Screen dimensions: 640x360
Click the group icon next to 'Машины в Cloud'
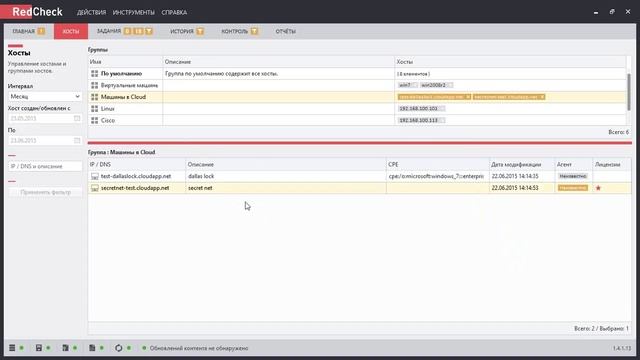(95, 97)
